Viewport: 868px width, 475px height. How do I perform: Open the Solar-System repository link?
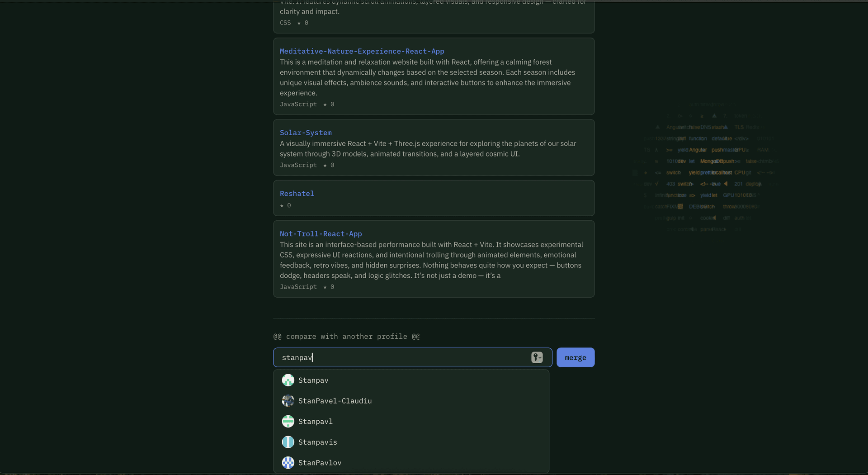[x=306, y=133]
